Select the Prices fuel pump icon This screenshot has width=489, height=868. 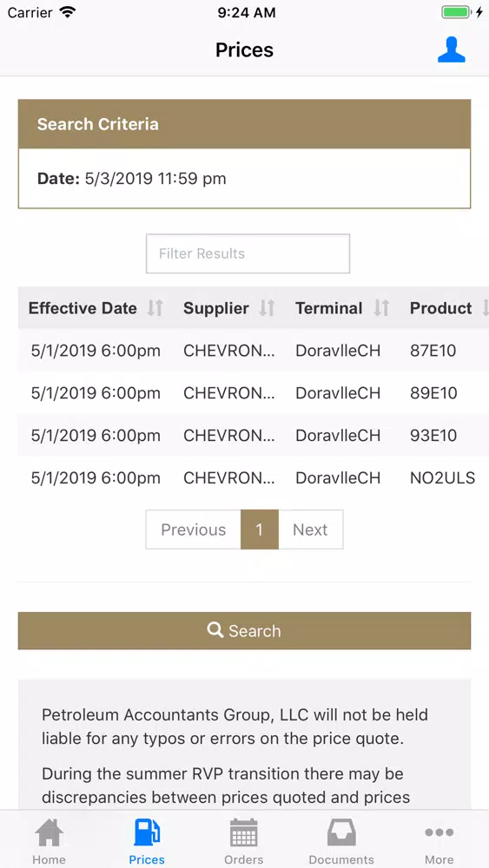coord(147,832)
